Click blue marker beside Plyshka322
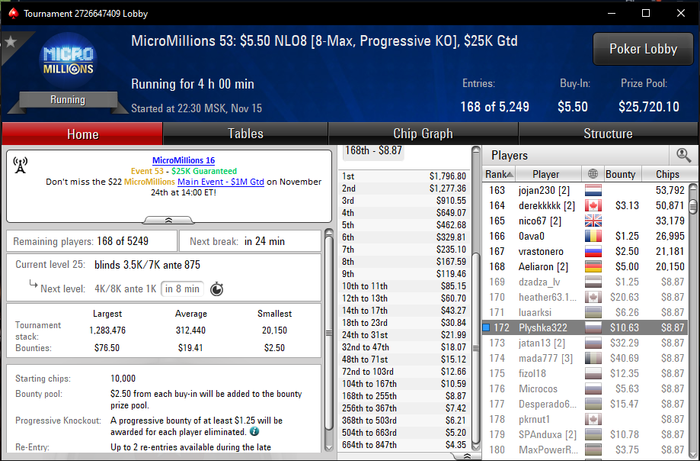 click(487, 328)
